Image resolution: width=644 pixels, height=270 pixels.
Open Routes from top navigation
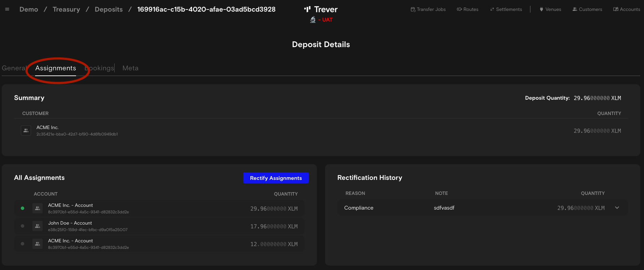click(x=468, y=9)
